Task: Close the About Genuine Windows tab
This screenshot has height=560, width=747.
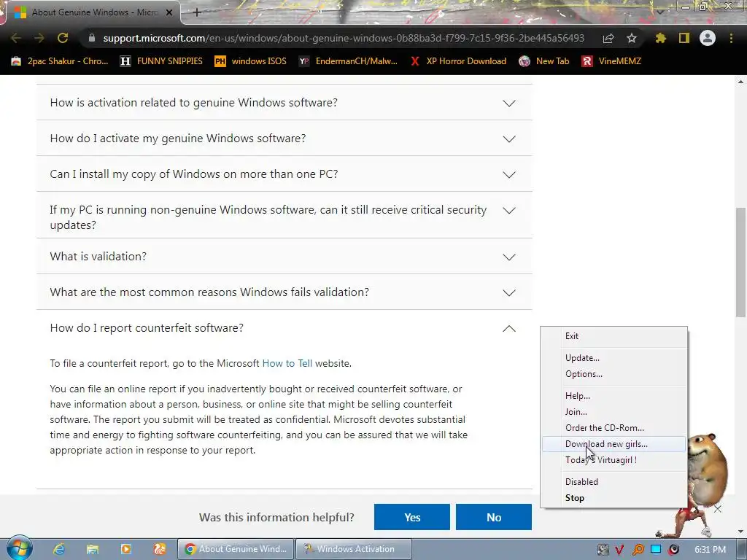Action: tap(169, 12)
